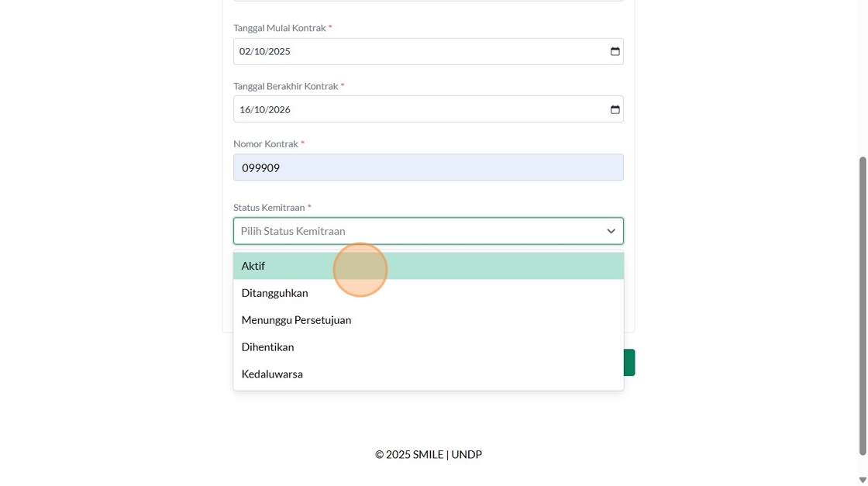Click the page vertical scrollbar thumb
868x486 pixels.
tap(863, 305)
